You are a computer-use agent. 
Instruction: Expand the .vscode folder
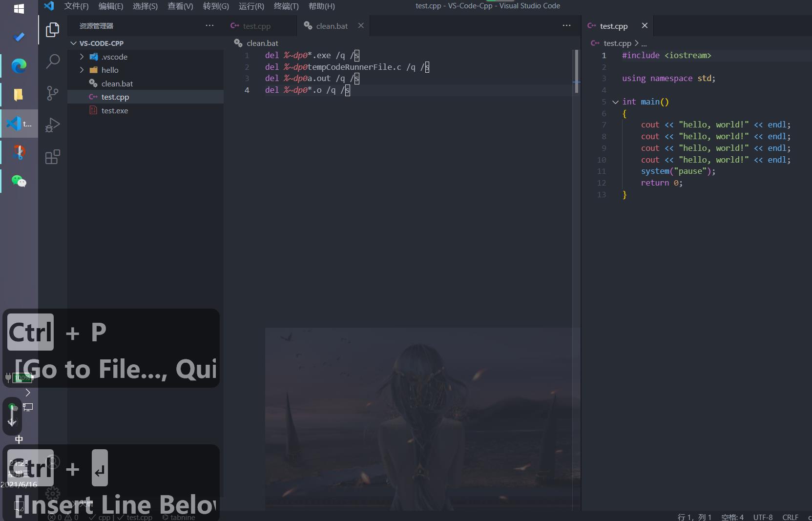(x=82, y=57)
